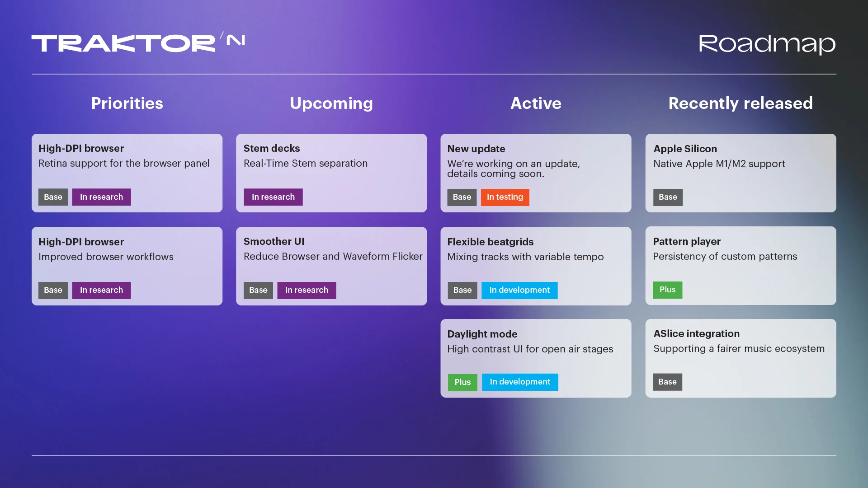Click the Roadmap title text

(767, 44)
